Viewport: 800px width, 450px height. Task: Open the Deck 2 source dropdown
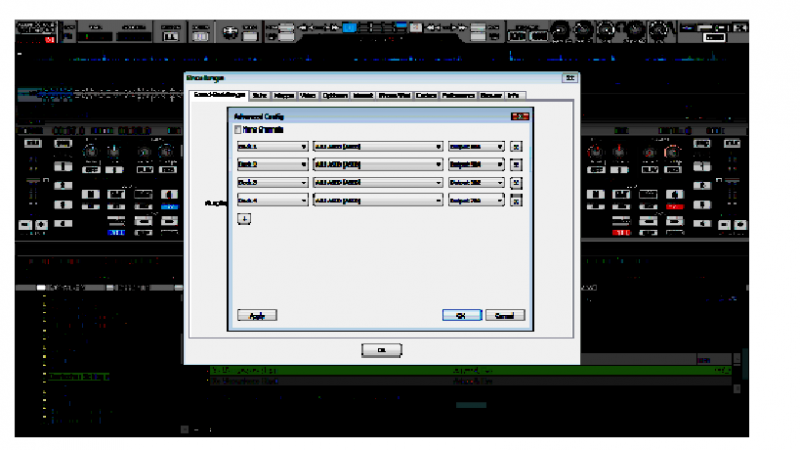[x=272, y=165]
